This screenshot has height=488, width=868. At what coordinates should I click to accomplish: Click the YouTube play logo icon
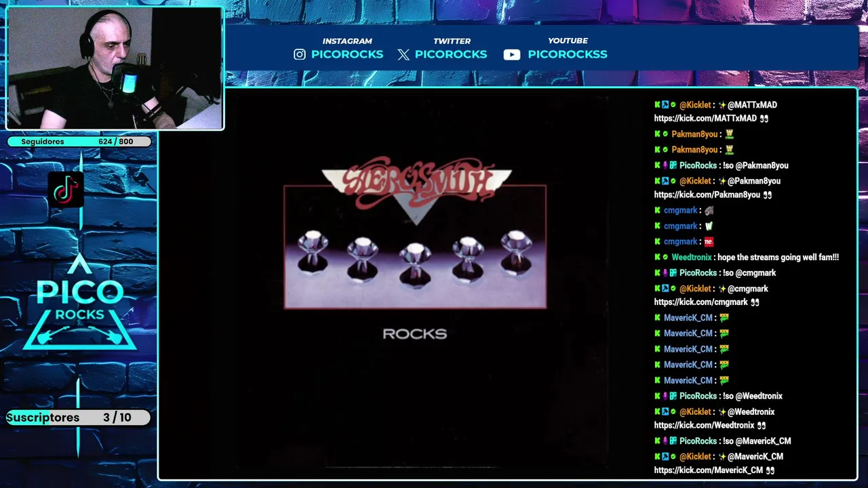(x=512, y=55)
